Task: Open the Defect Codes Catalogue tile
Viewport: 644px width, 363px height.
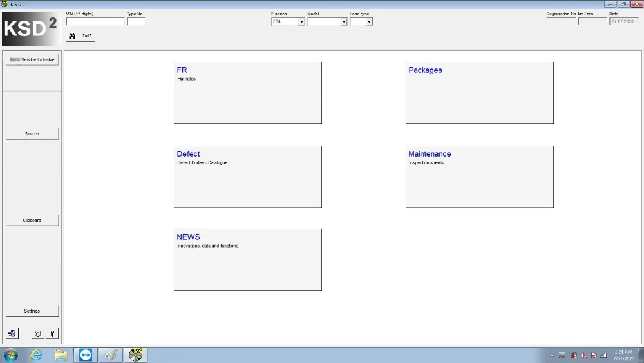Action: pos(248,177)
